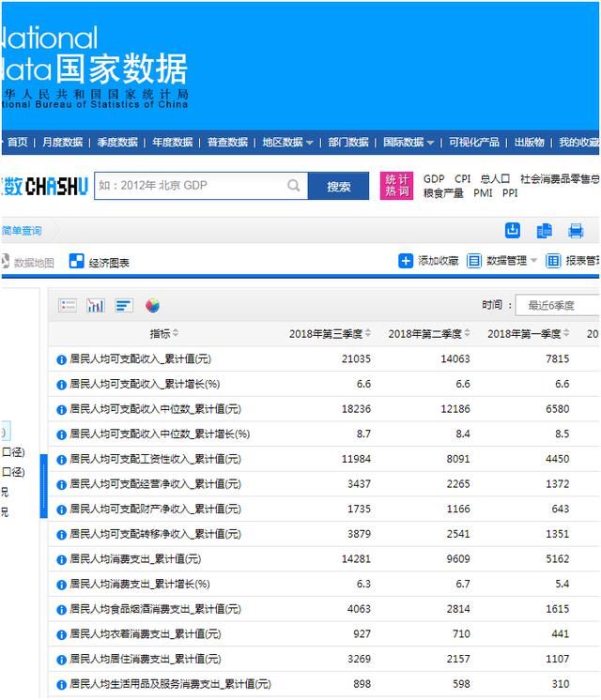Open info icon for 居民人均可支配收入中位数_累计增长(%)
This screenshot has width=601, height=700.
pos(61,434)
